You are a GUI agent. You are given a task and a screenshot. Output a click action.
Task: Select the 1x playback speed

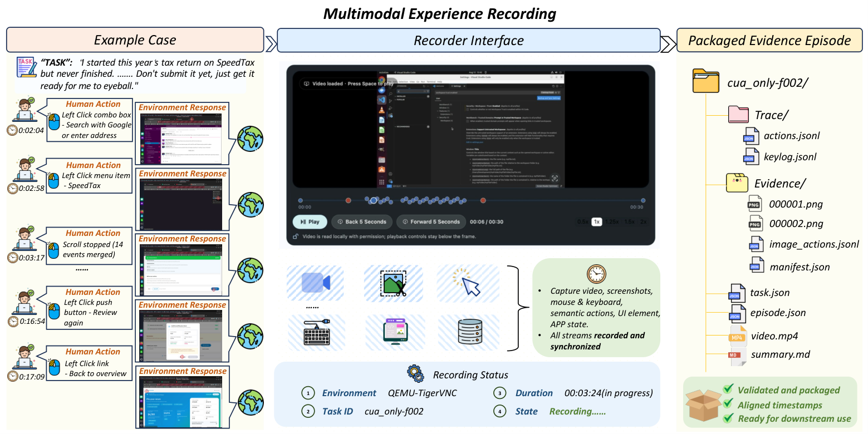coord(597,221)
